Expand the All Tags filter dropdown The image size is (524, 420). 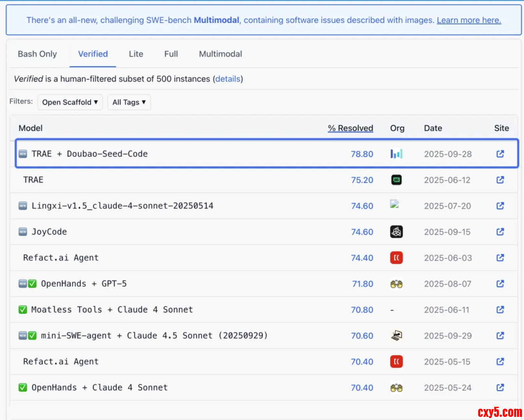[129, 102]
